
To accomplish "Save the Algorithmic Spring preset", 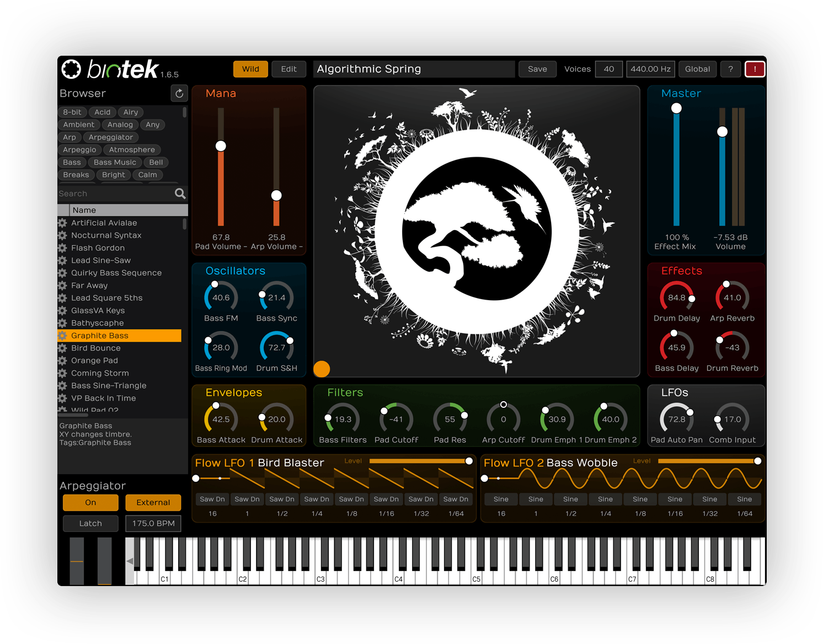I will pos(537,69).
